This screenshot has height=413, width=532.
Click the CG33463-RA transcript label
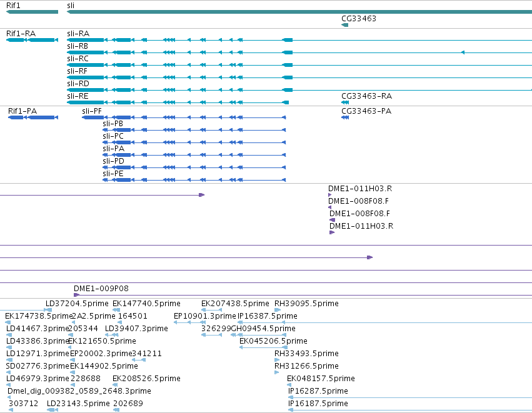click(x=366, y=96)
